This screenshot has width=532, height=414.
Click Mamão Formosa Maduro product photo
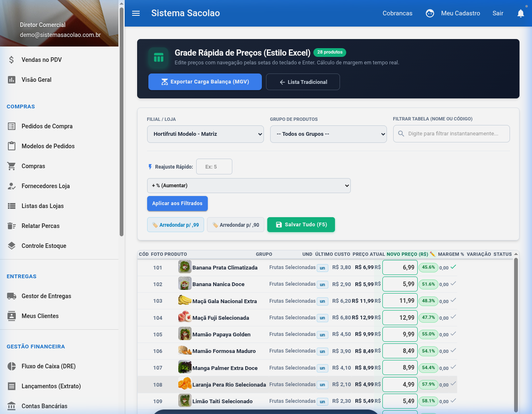(x=185, y=351)
